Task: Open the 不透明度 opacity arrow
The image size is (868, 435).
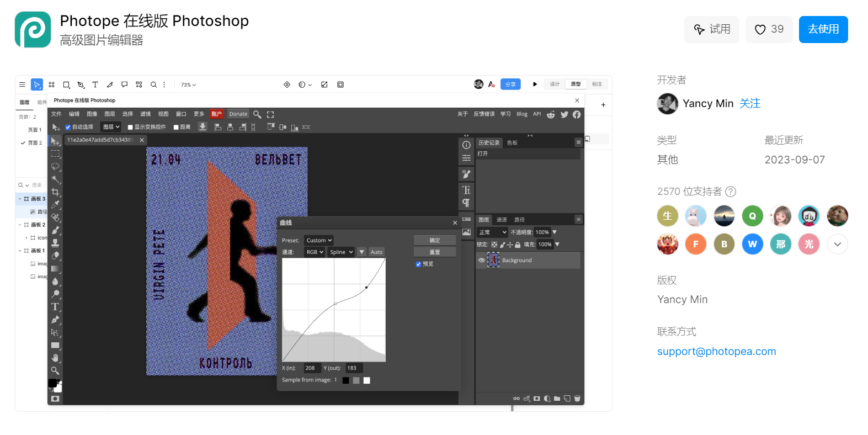Action: point(555,232)
